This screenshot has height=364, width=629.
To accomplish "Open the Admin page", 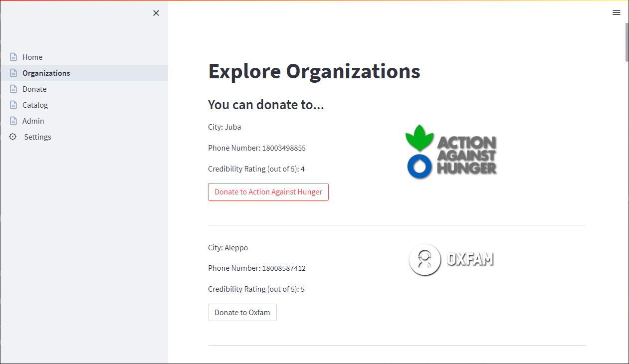I will click(x=84, y=121).
